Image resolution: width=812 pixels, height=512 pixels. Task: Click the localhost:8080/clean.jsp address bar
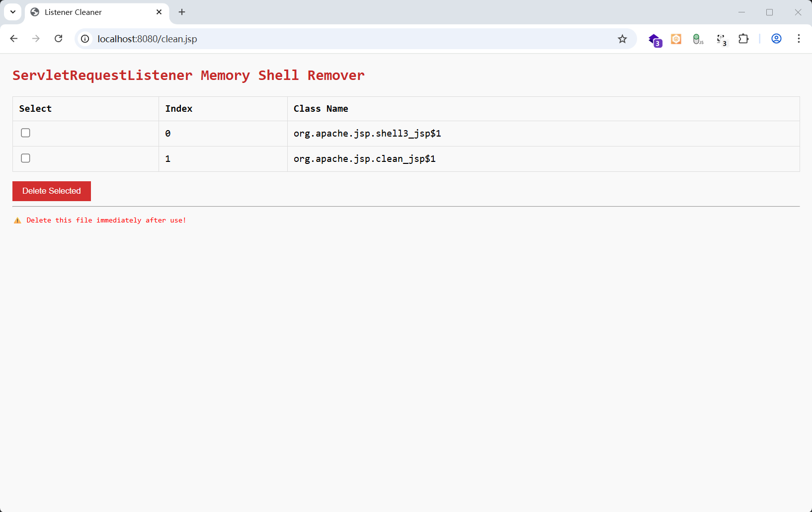tap(348, 39)
